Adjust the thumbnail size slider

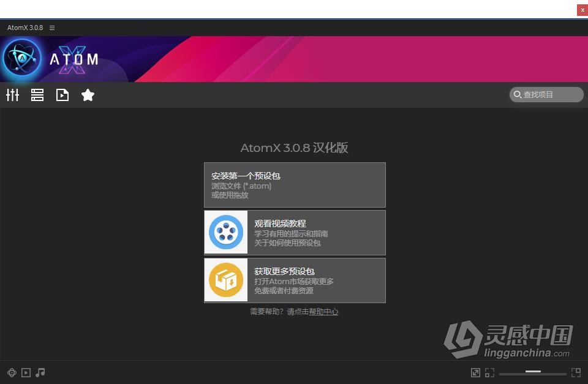pos(532,372)
